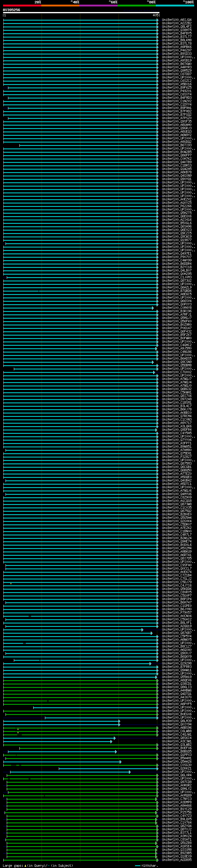
Task: Select the UniRef100_A9PBK6 label
Action: click(177, 47)
